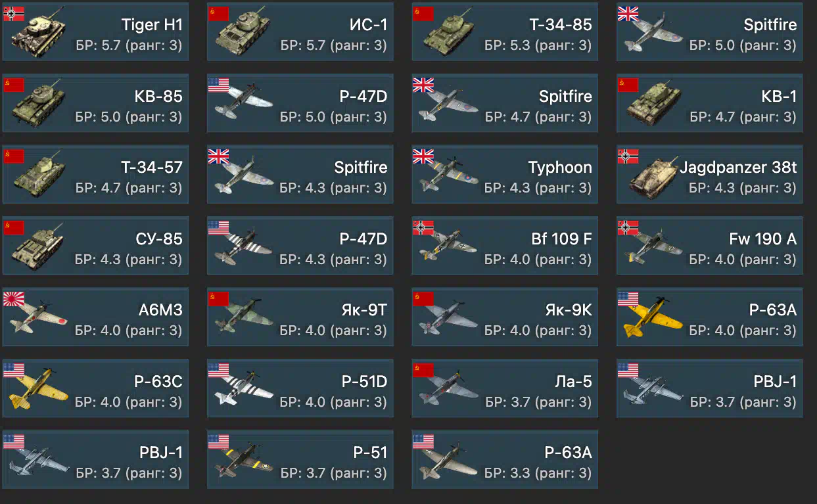Image resolution: width=817 pixels, height=504 pixels.
Task: Choose the P-63A with BR 3.3
Action: tap(505, 459)
